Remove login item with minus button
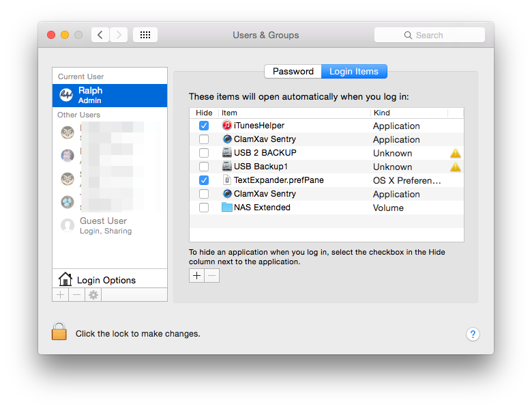 (212, 275)
